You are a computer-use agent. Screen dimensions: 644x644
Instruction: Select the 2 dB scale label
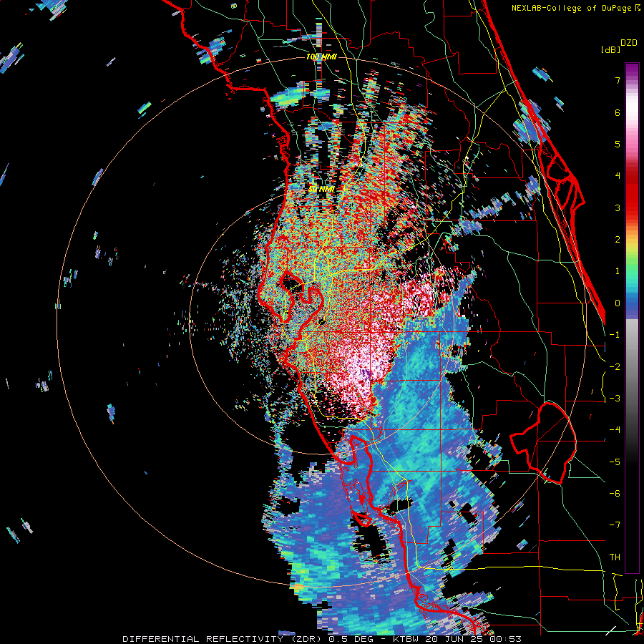(x=618, y=239)
